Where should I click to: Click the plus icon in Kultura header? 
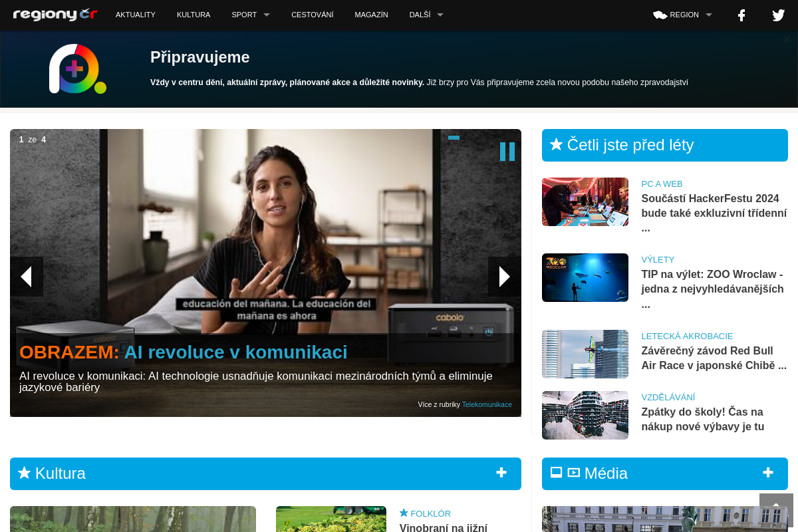click(x=501, y=473)
